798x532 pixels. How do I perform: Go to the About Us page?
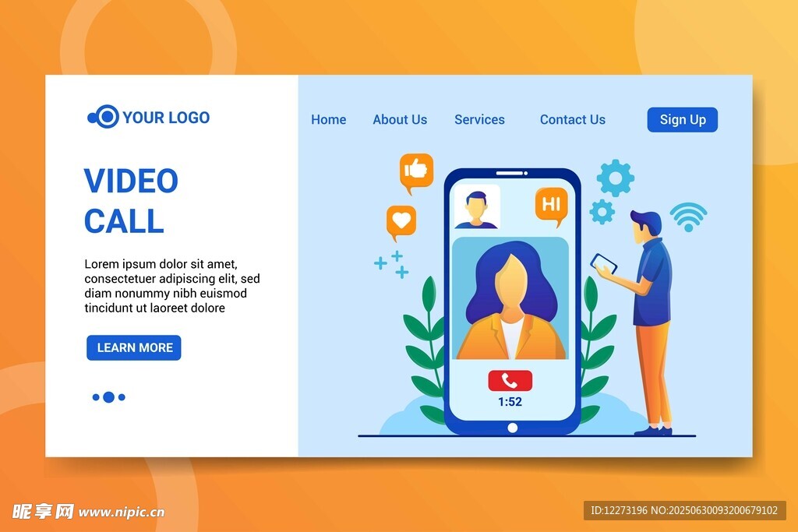point(400,119)
